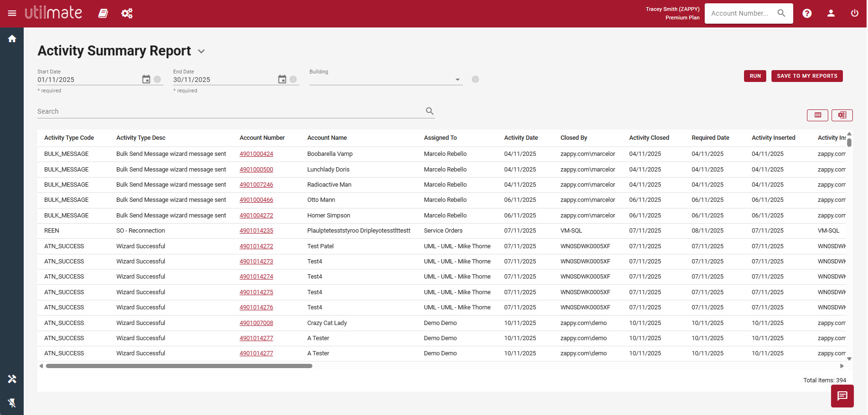Open the user profile icon
This screenshot has width=868, height=415.
coord(831,13)
